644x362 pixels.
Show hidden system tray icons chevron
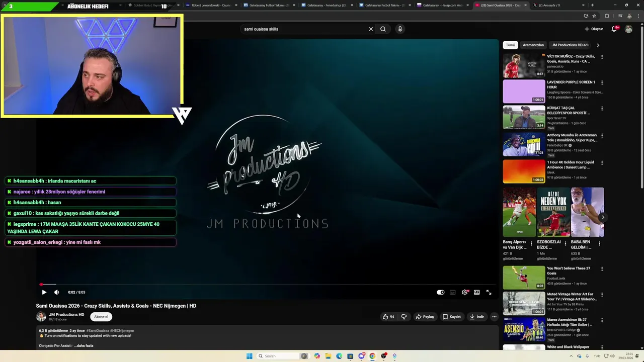[x=571, y=356]
